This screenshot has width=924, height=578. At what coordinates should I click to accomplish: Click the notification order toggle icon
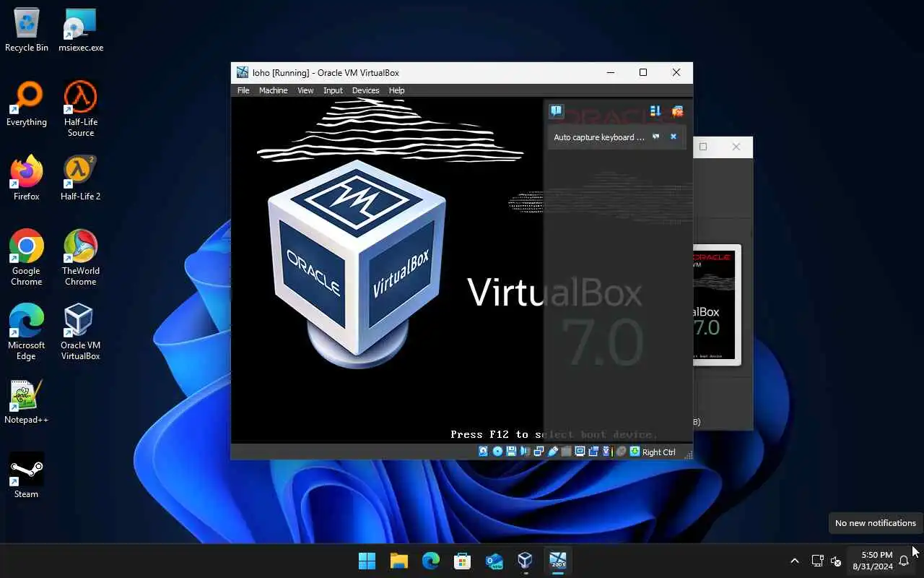pyautogui.click(x=655, y=111)
